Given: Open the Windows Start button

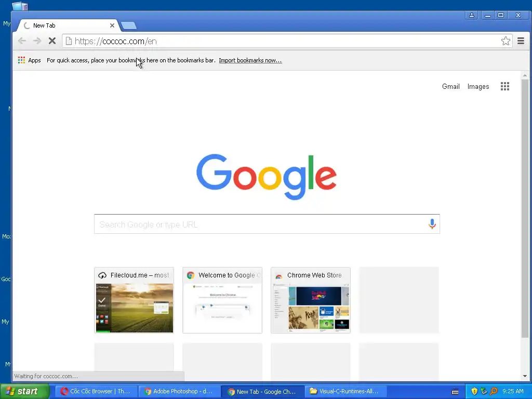Looking at the screenshot, I should tap(24, 391).
